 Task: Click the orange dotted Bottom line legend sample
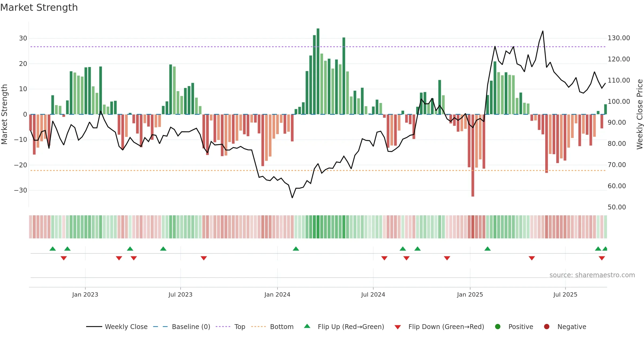(x=258, y=327)
